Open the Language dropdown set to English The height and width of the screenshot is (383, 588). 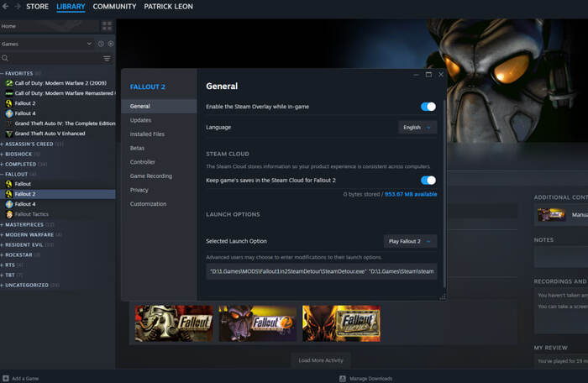click(x=417, y=127)
